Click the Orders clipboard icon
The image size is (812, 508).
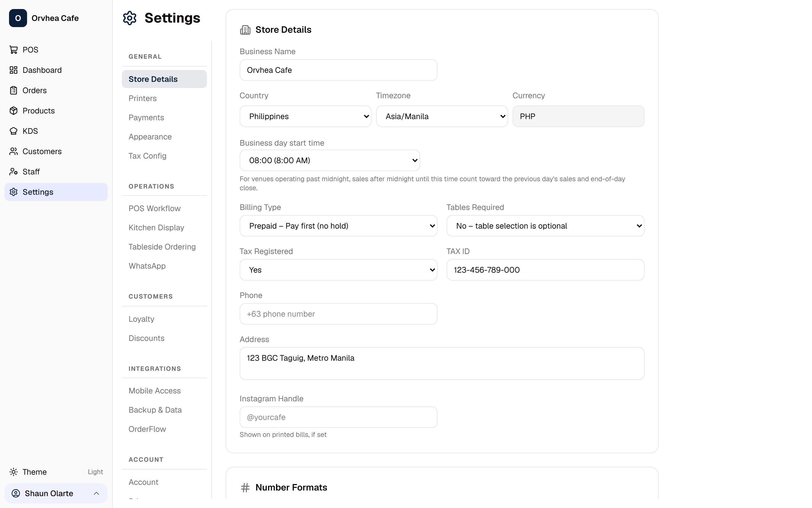coord(14,90)
